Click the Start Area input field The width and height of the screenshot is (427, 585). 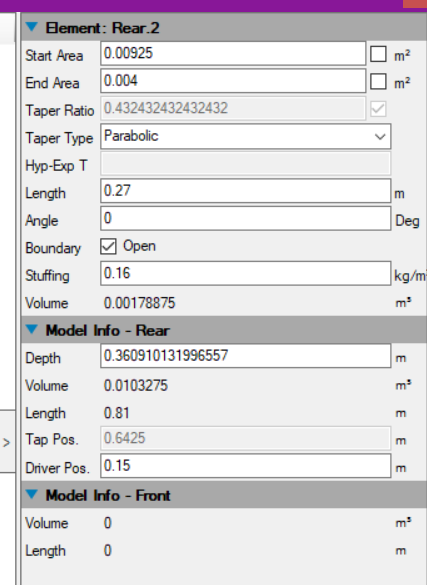click(x=233, y=53)
